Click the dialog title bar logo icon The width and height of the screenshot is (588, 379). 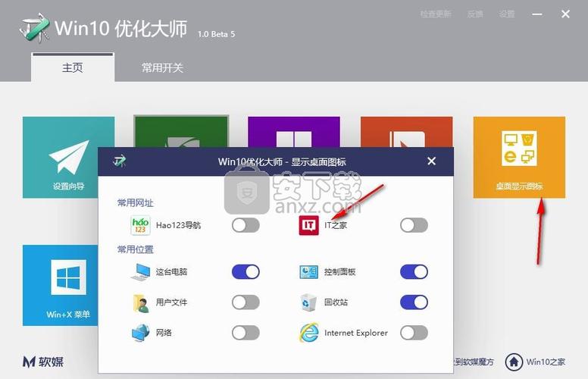[120, 161]
